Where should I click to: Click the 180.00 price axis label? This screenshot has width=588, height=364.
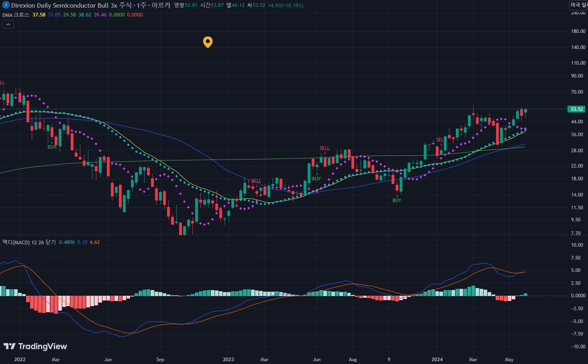tap(578, 31)
